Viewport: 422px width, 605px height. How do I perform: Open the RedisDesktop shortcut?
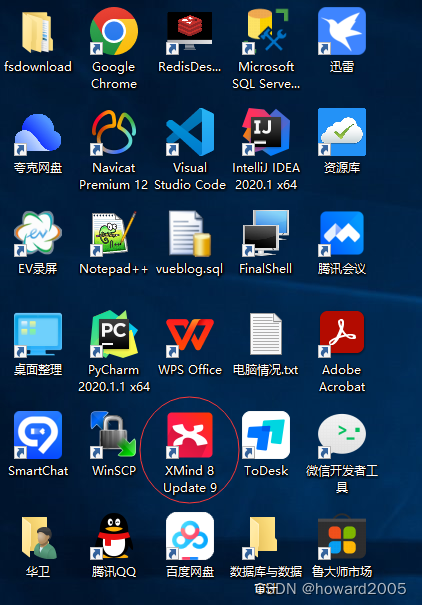click(x=189, y=32)
